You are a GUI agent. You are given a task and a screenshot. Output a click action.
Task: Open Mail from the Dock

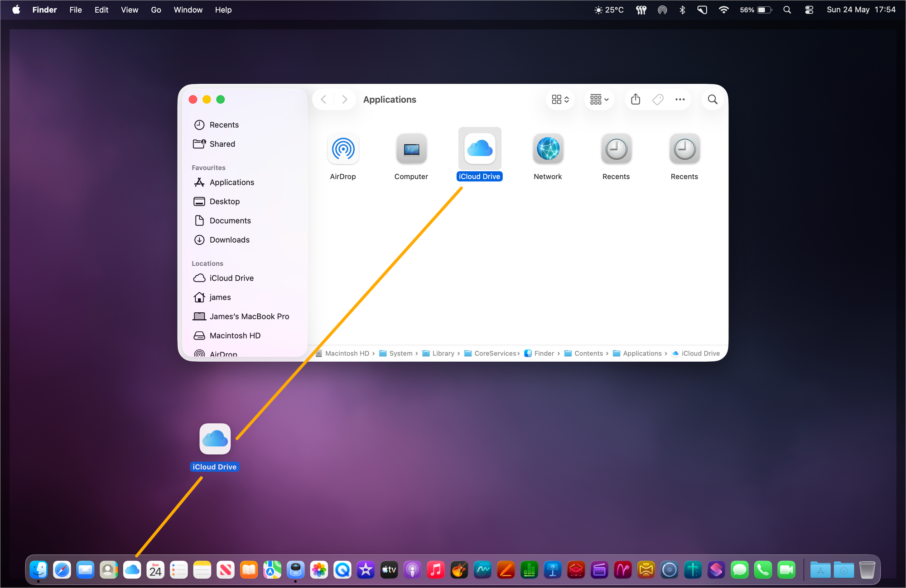(85, 569)
